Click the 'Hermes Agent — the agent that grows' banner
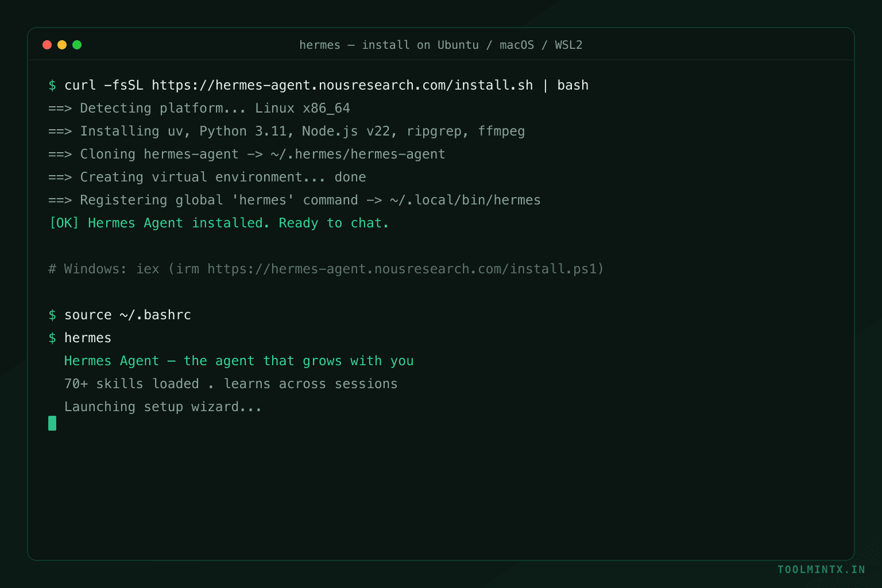 (239, 361)
